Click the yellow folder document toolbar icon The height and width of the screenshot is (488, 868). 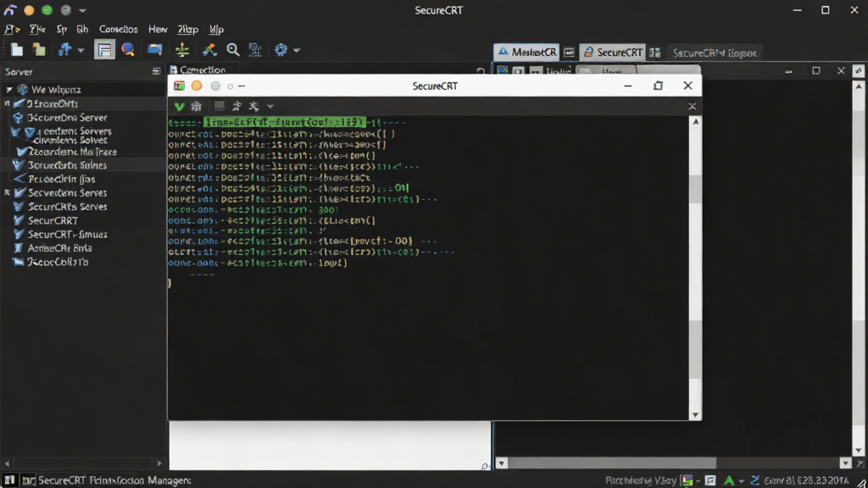point(39,50)
